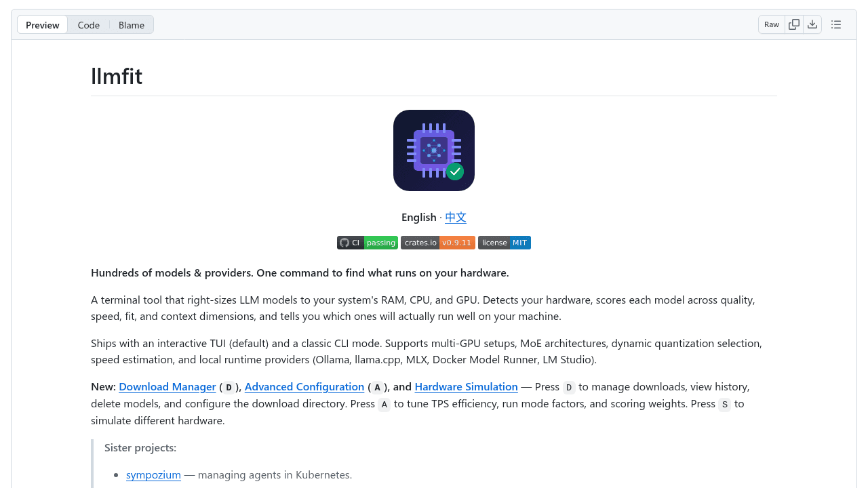The width and height of the screenshot is (868, 488).
Task: Click the llmfit chip logo image
Action: tap(434, 150)
